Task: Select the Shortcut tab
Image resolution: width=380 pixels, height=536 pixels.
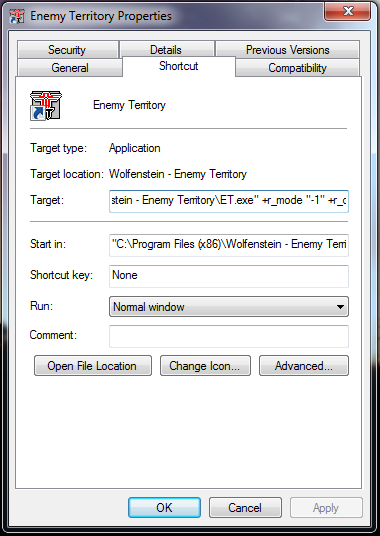Action: [179, 66]
